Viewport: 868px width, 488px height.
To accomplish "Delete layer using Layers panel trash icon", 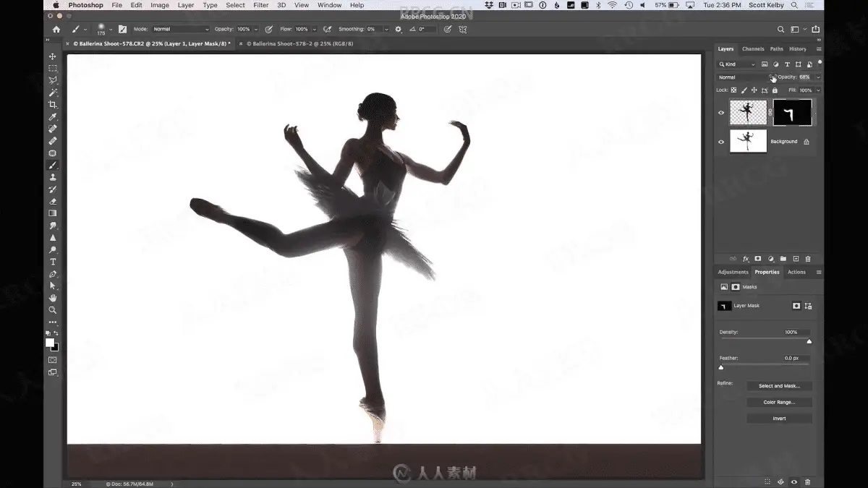I will coord(808,259).
